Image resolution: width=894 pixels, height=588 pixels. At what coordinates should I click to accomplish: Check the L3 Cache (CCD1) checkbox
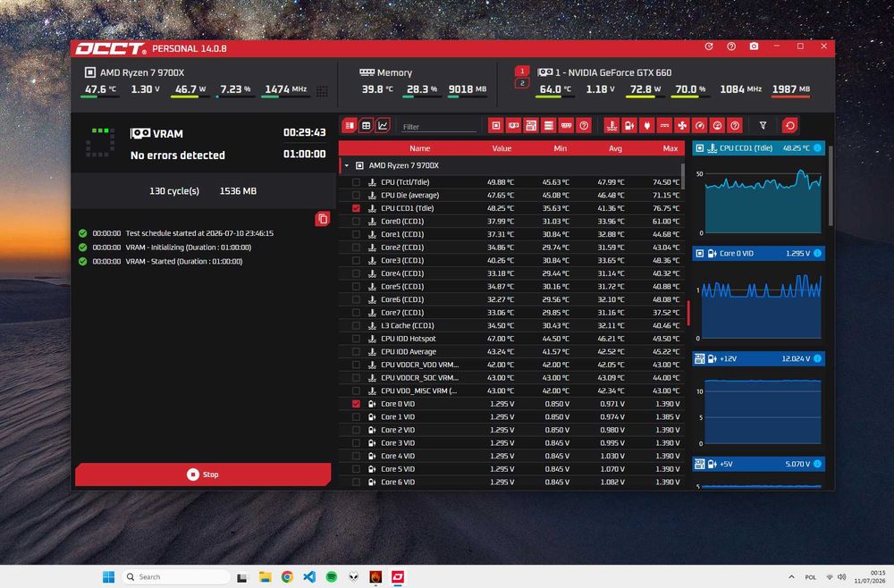[356, 326]
